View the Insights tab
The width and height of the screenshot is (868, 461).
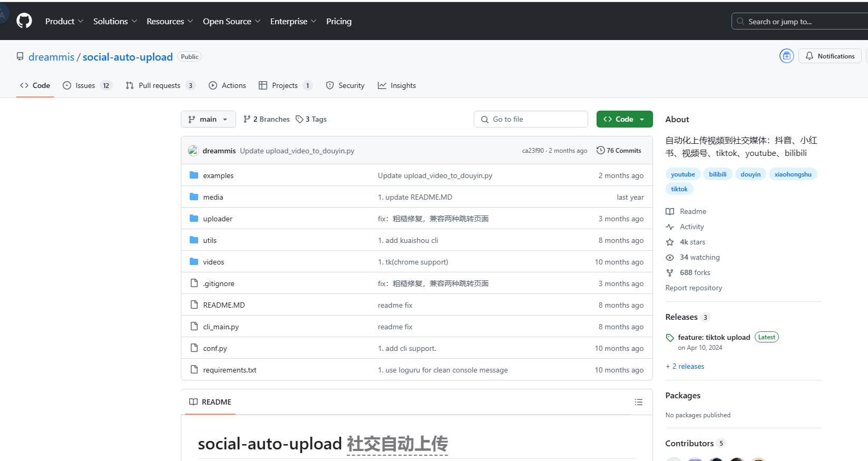[397, 85]
